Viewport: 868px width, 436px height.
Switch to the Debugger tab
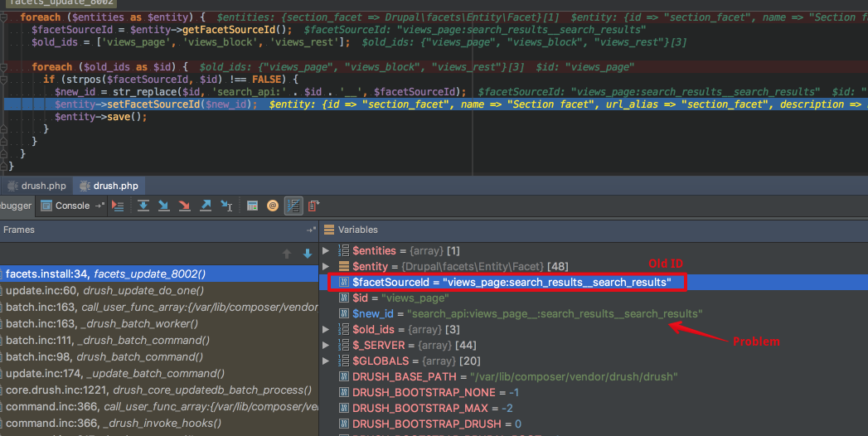point(16,206)
